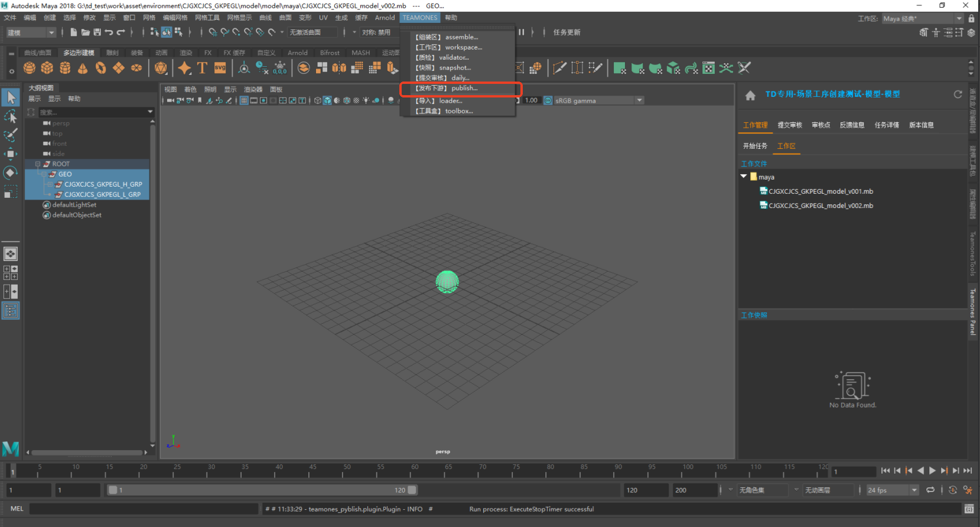This screenshot has height=527, width=980.
Task: Click the MEL command input field
Action: [144, 509]
